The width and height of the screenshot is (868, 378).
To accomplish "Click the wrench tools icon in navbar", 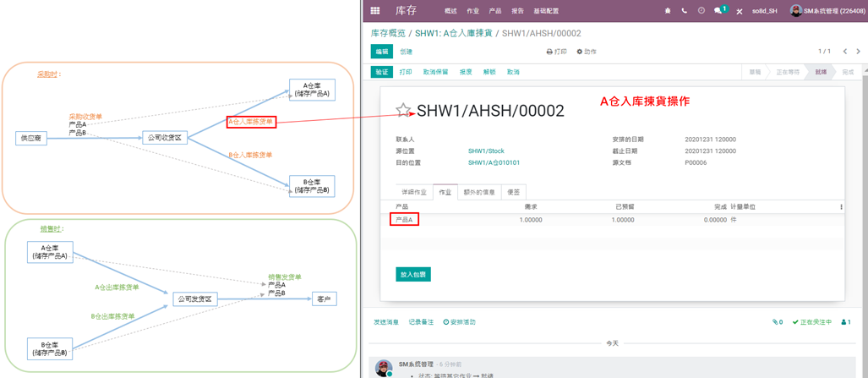I will tap(739, 11).
